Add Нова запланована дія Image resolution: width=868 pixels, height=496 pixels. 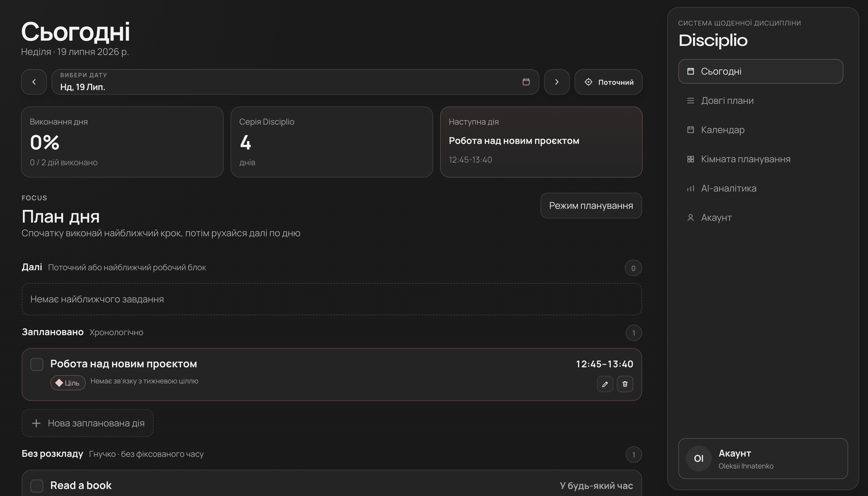point(88,423)
